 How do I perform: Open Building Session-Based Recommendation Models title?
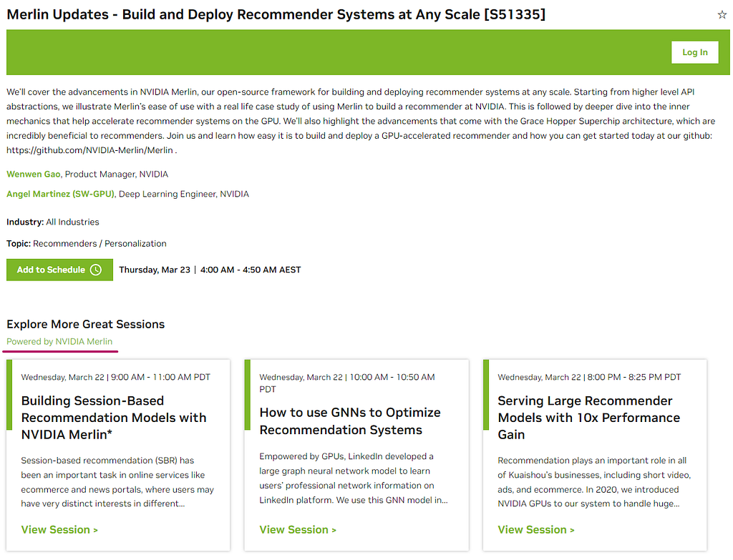click(114, 418)
